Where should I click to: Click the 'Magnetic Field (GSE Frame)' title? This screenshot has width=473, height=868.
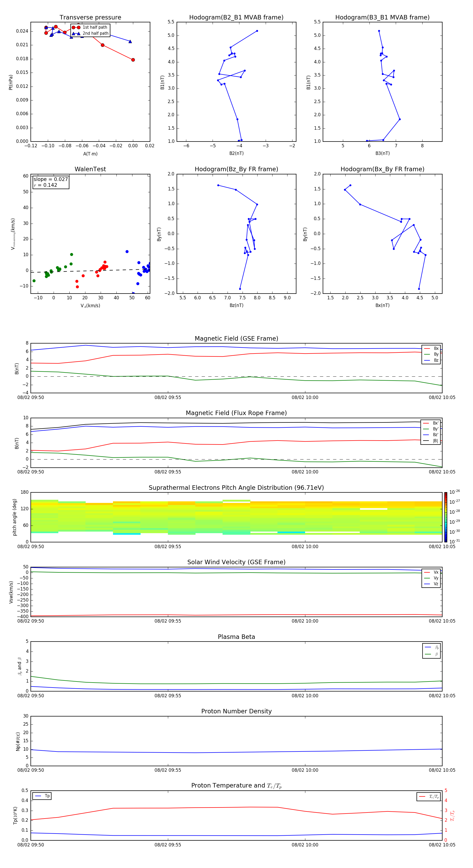click(236, 339)
